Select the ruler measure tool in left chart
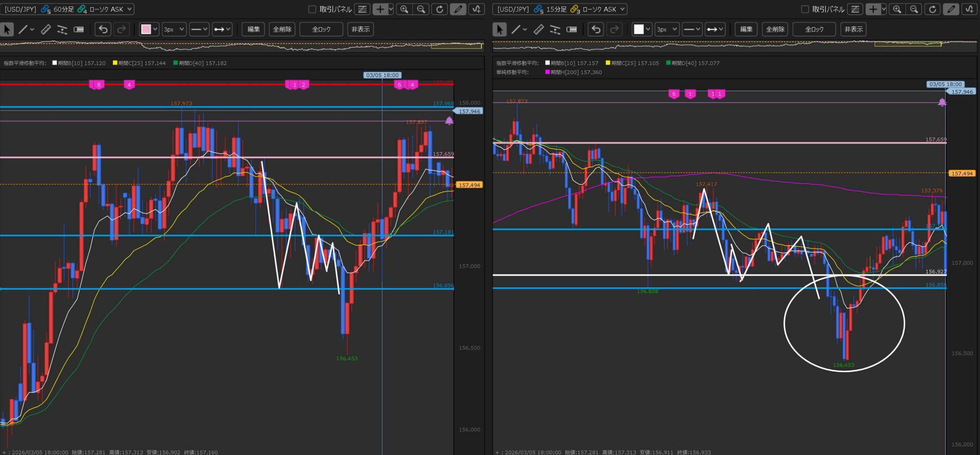 [46, 29]
